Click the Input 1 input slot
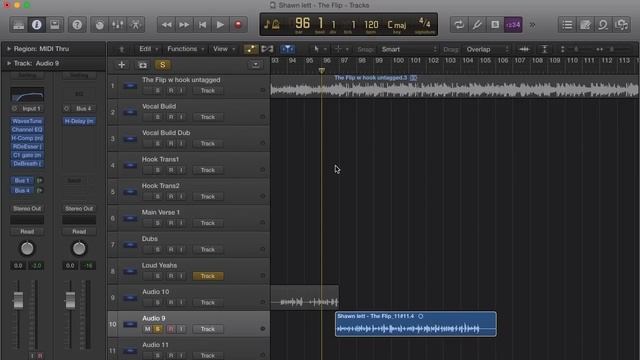640x360 pixels. 27,109
